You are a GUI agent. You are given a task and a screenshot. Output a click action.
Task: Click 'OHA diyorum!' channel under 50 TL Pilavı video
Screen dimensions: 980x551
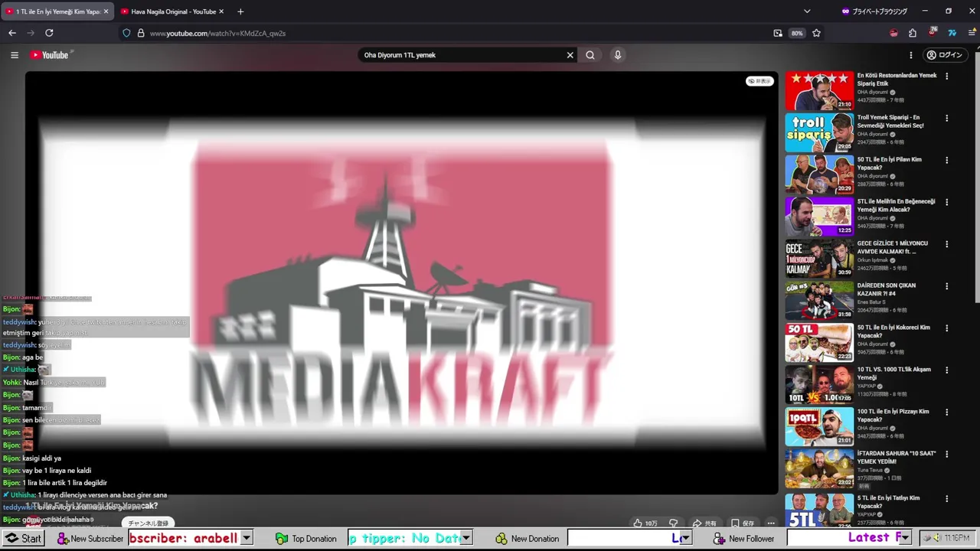[x=873, y=176]
